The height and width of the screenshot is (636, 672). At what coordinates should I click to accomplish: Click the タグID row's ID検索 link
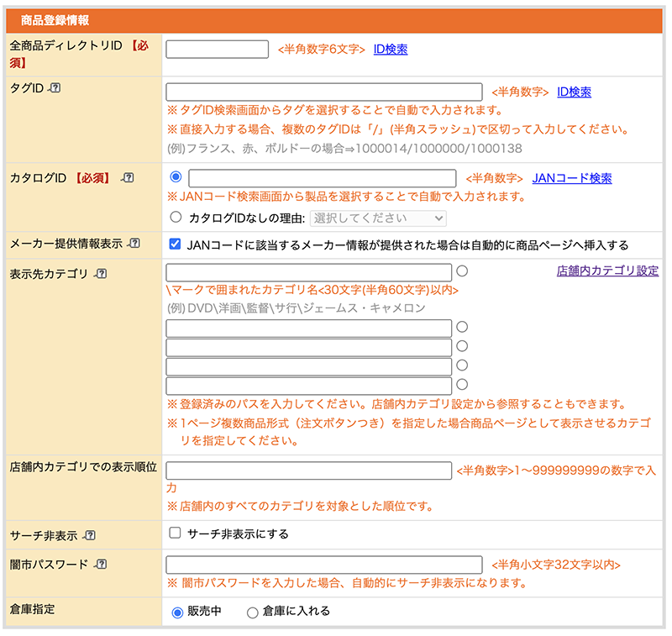pyautogui.click(x=574, y=92)
